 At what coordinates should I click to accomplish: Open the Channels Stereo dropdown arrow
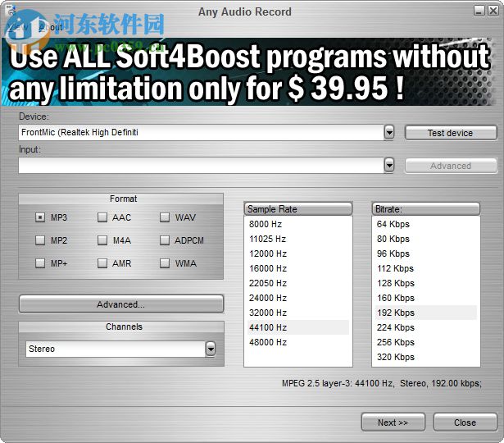[x=211, y=349]
